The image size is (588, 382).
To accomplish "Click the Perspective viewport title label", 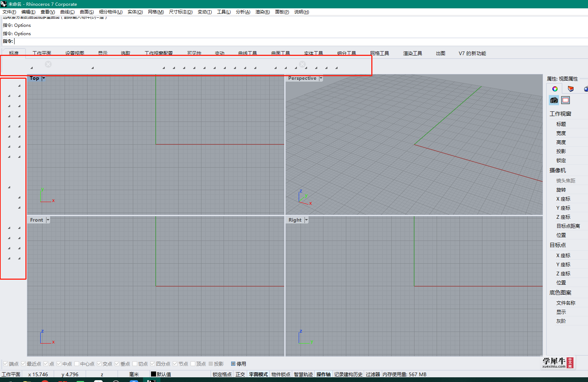I will pos(302,78).
